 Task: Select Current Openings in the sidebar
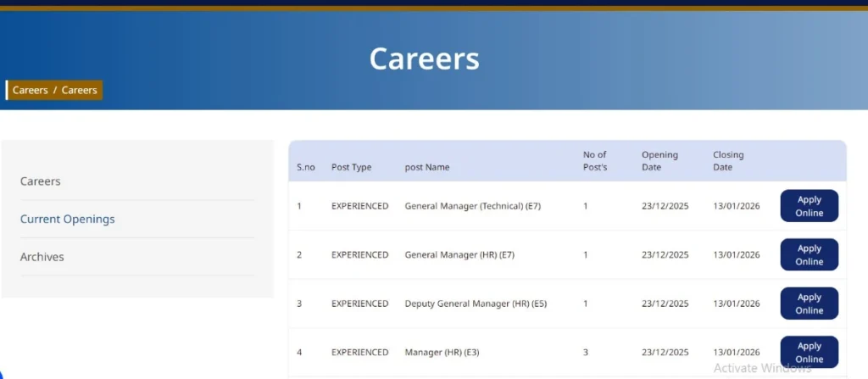pos(68,219)
